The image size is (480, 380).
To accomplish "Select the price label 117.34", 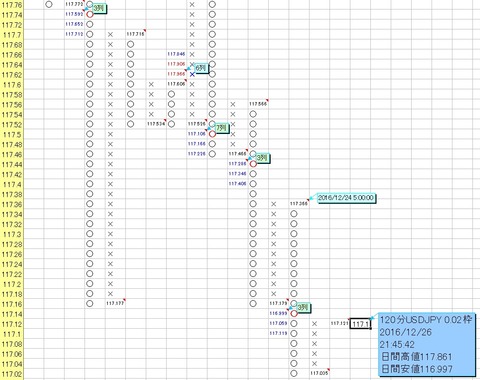I will tap(12, 214).
